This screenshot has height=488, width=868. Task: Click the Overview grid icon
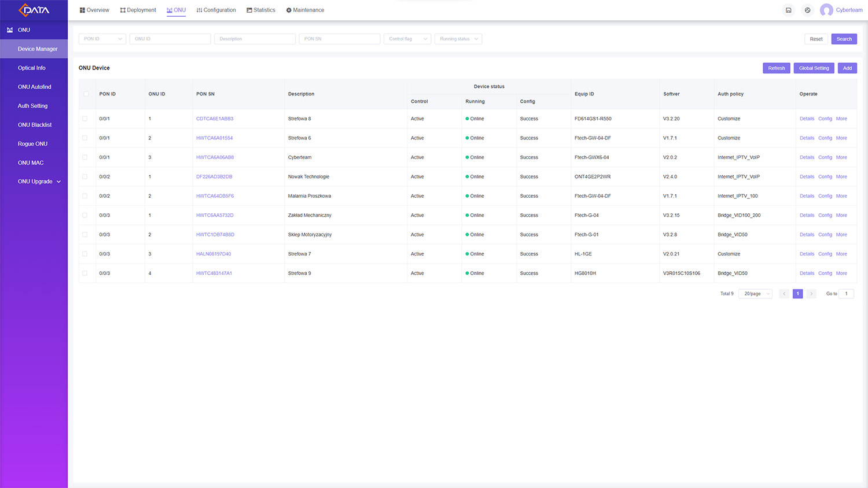82,10
